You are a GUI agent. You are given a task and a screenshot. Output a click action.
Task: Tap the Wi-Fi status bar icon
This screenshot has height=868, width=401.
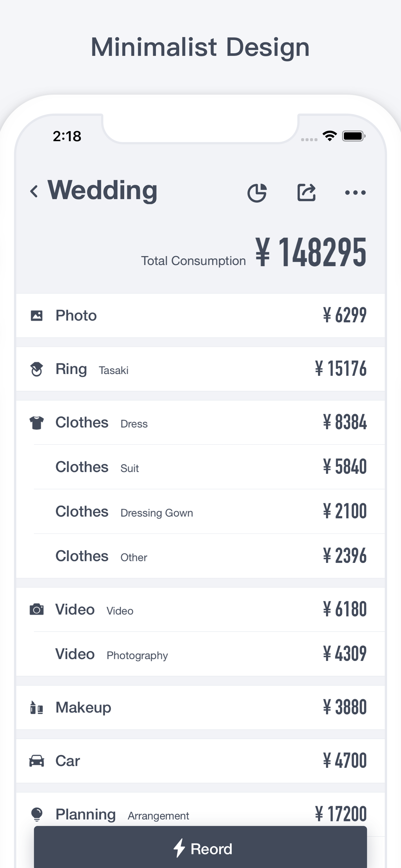[330, 136]
